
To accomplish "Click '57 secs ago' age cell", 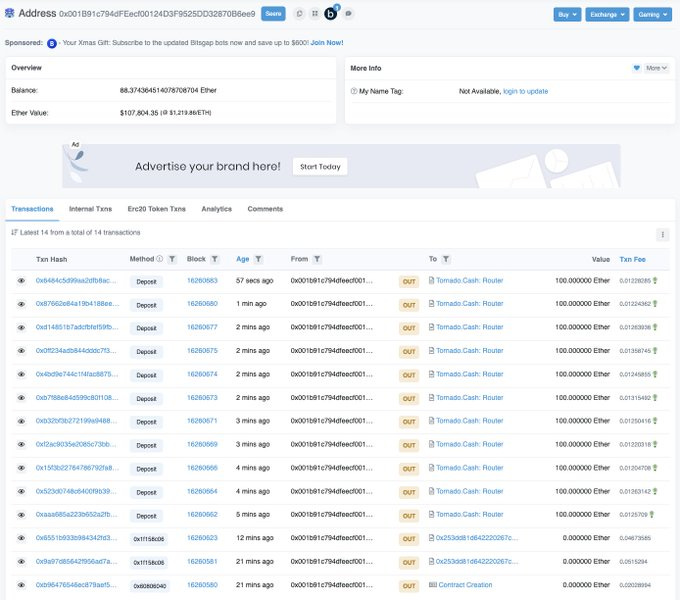I will [255, 280].
